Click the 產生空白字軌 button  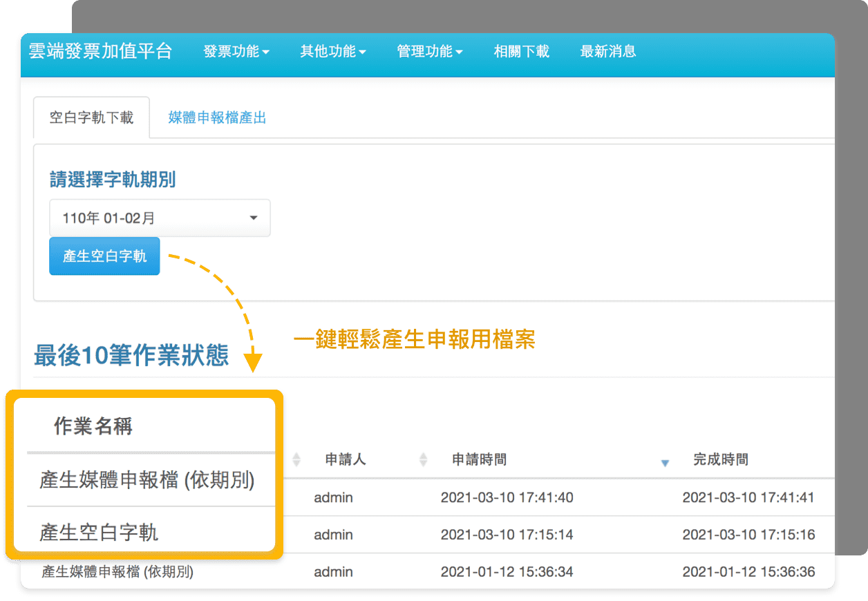coord(104,256)
